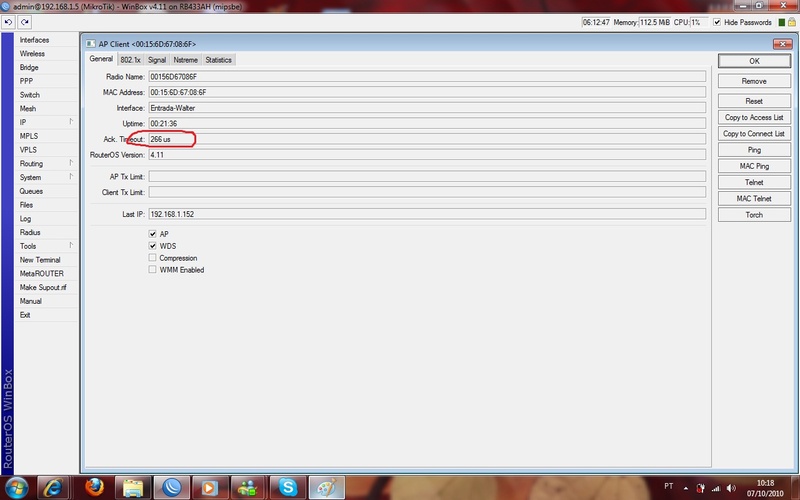
Task: Click the Telnet button
Action: click(x=754, y=182)
